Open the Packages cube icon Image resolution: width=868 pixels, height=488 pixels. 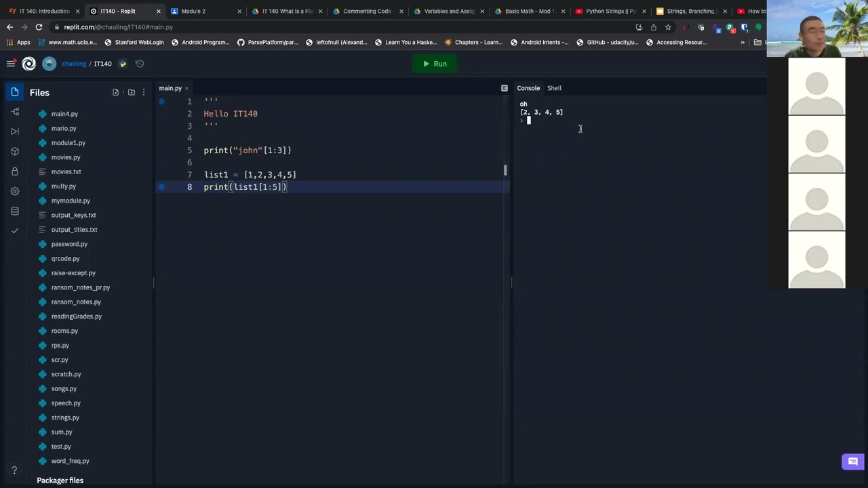click(x=15, y=151)
